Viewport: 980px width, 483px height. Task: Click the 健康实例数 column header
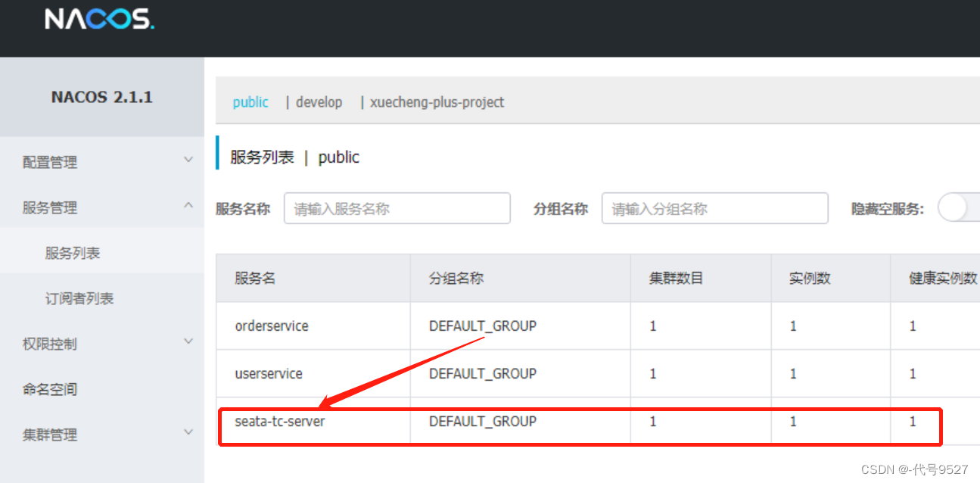click(944, 279)
